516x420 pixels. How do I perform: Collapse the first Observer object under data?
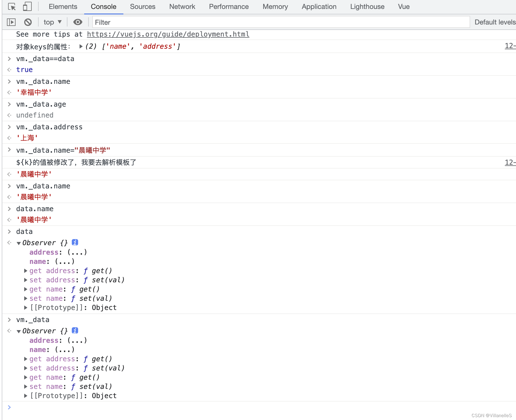(19, 243)
